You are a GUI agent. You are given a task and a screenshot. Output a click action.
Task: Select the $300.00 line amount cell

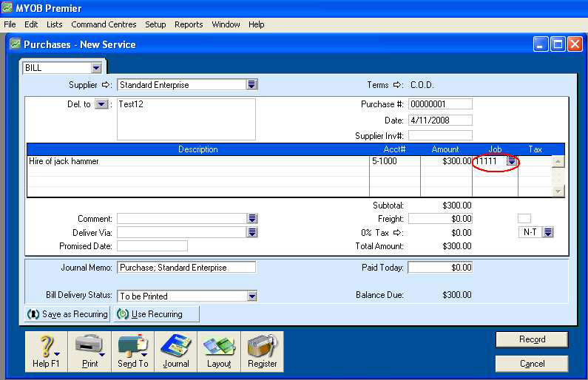click(446, 161)
